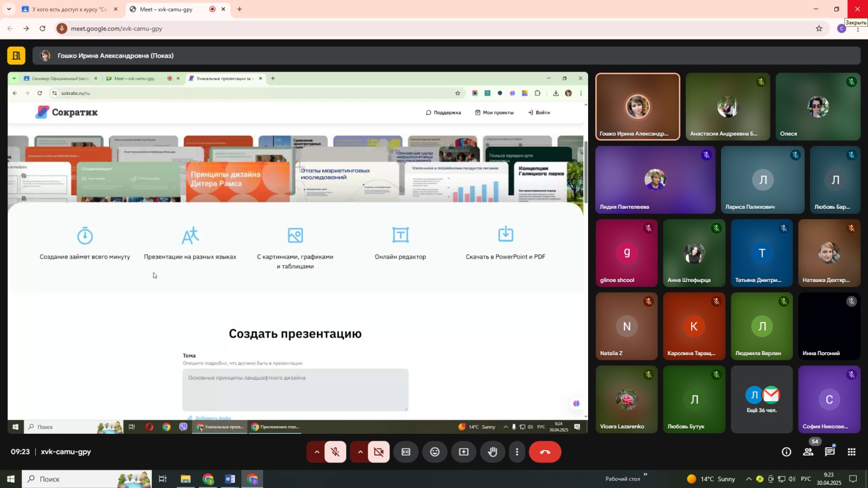The image size is (868, 488).
Task: Go back in browser history
Action: coord(10,28)
